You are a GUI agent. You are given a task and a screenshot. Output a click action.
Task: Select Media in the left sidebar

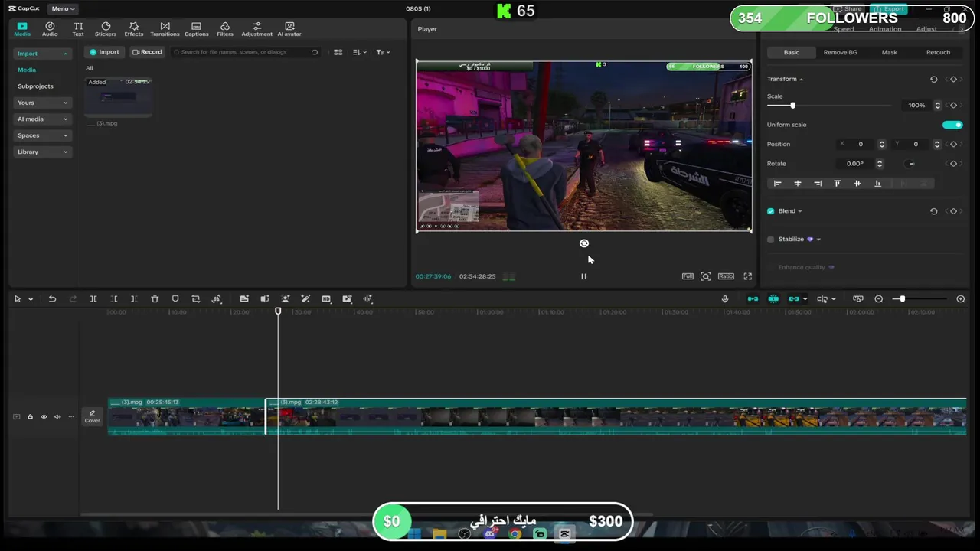(27, 70)
